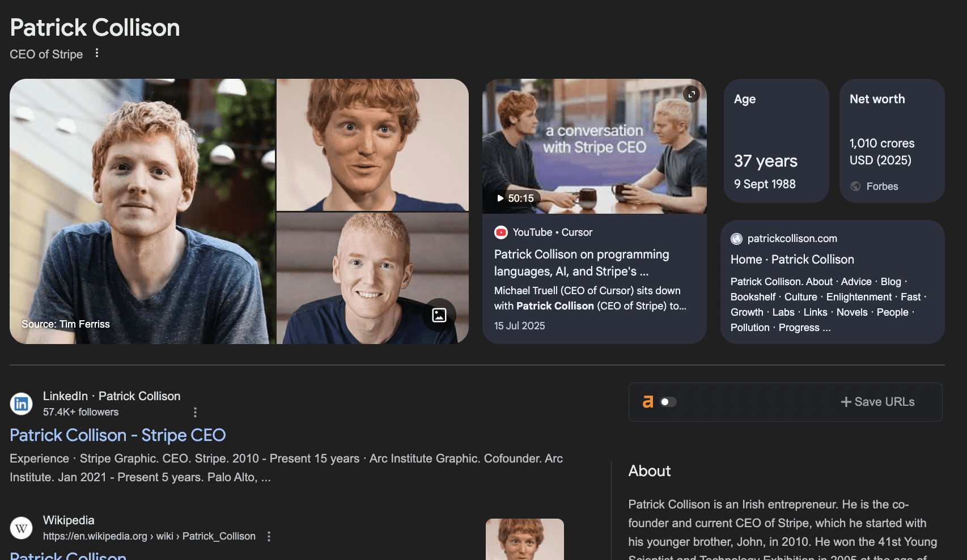Screen dimensions: 967x560
Task: Click the Age card showing 37 years
Action: point(777,141)
